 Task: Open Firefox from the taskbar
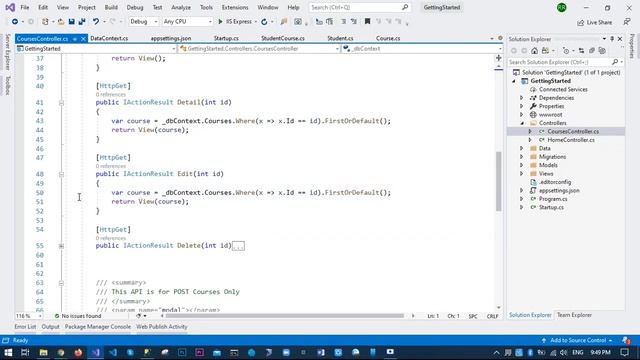(78, 352)
